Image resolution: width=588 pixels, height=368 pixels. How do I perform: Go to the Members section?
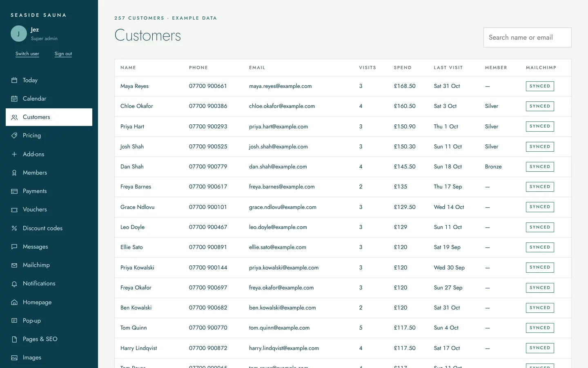click(x=49, y=173)
